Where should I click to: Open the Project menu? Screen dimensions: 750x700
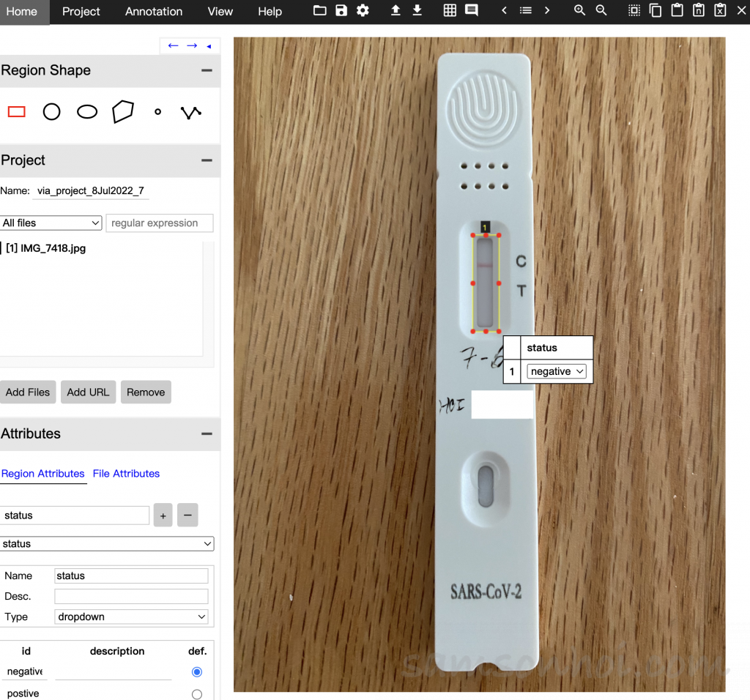(81, 12)
